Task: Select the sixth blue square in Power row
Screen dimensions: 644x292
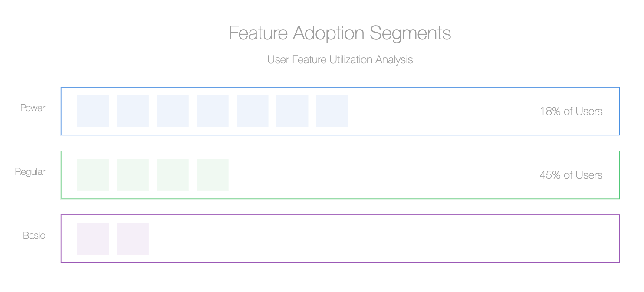Action: [x=292, y=111]
